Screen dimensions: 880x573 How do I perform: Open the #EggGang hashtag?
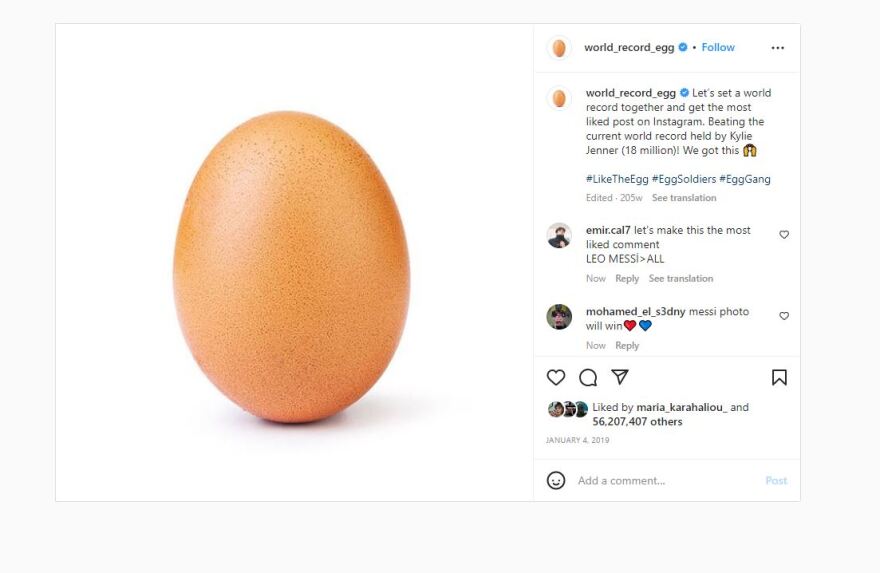coord(745,180)
